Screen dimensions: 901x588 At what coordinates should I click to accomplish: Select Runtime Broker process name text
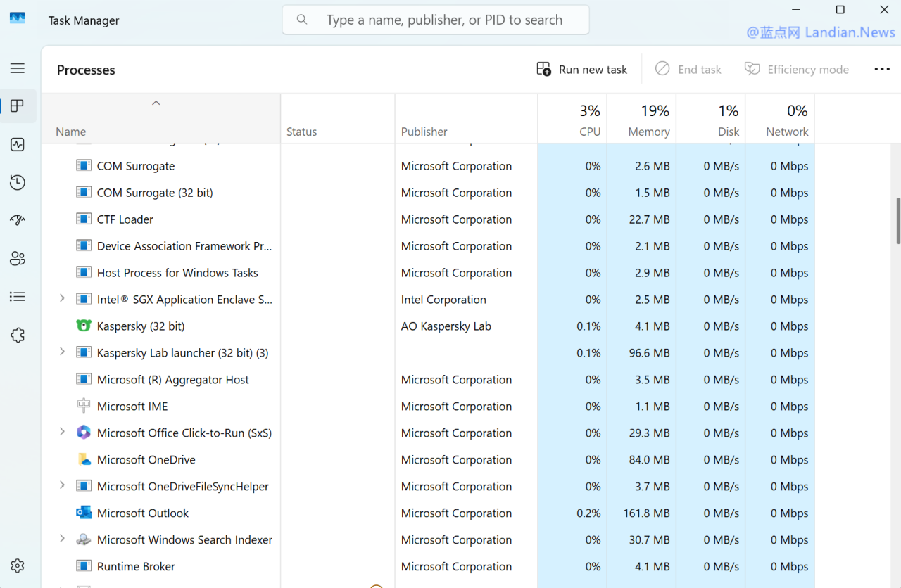[136, 567]
